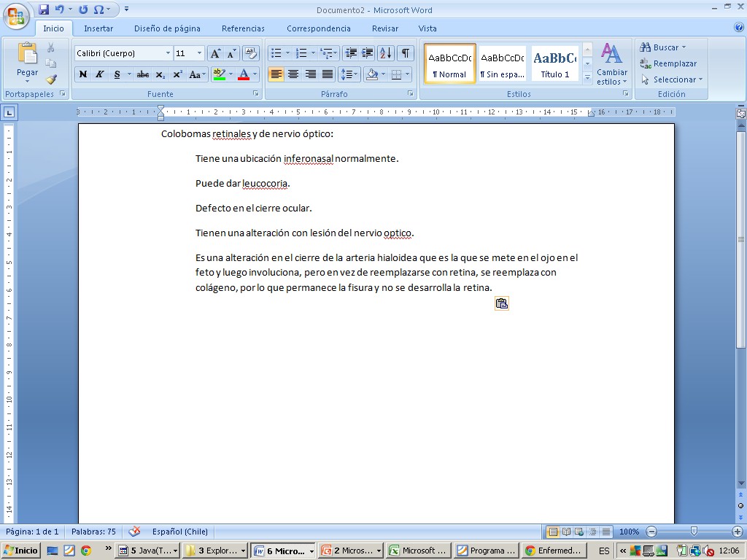The width and height of the screenshot is (747, 560).
Task: Decrease the paragraph indent
Action: point(351,53)
